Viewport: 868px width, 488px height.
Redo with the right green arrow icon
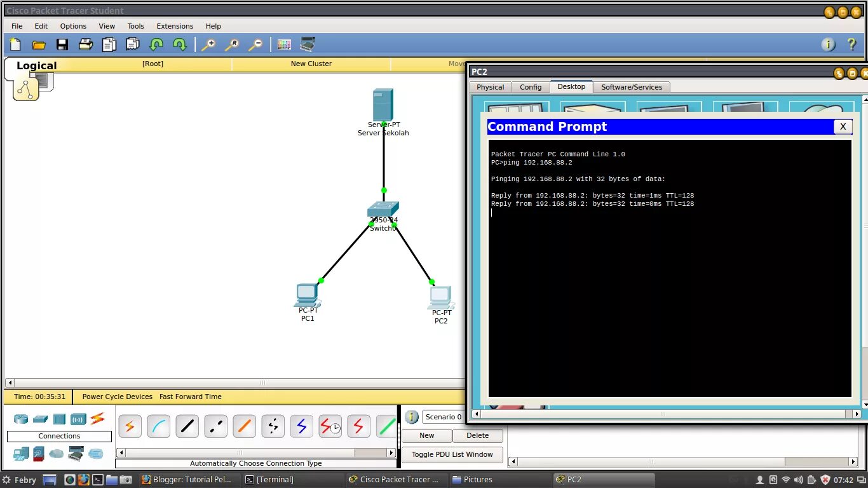[180, 44]
